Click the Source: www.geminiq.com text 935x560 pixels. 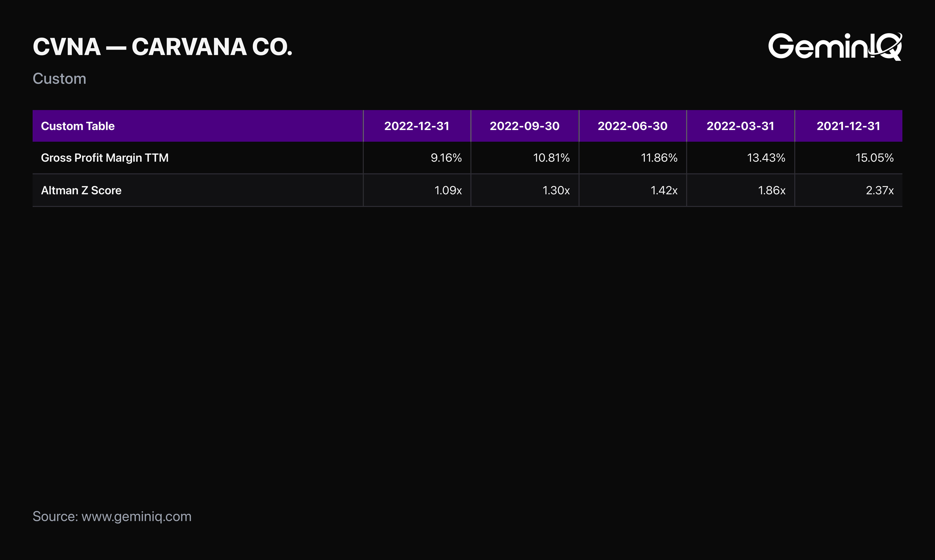tap(112, 517)
